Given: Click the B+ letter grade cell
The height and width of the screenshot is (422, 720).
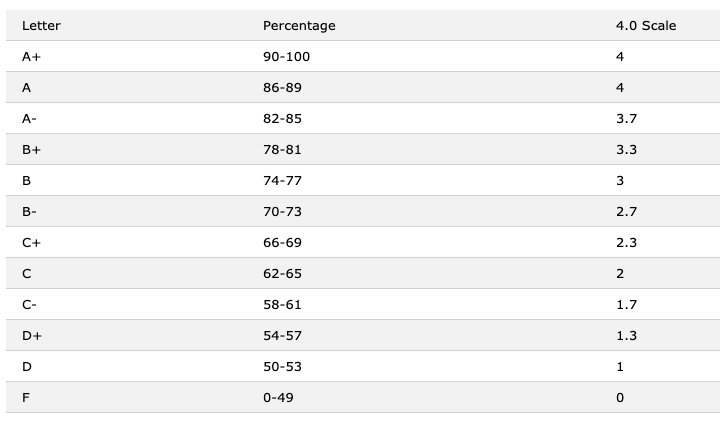Looking at the screenshot, I should point(31,150).
